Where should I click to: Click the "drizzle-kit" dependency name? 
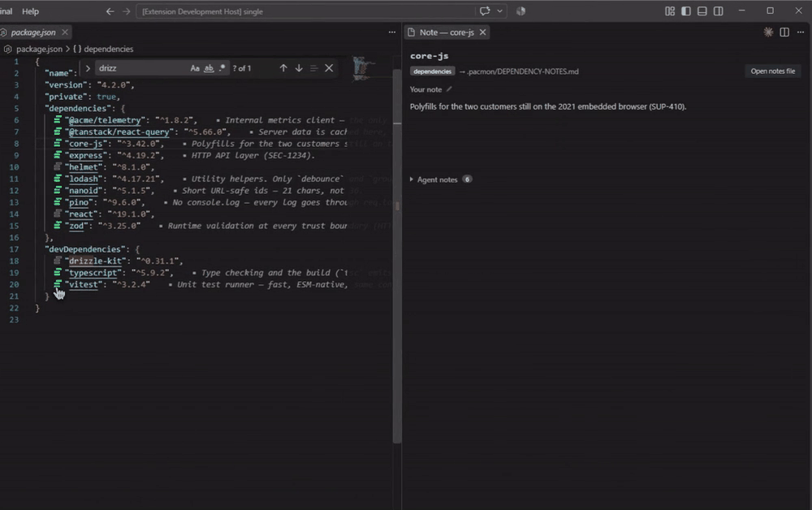point(96,261)
